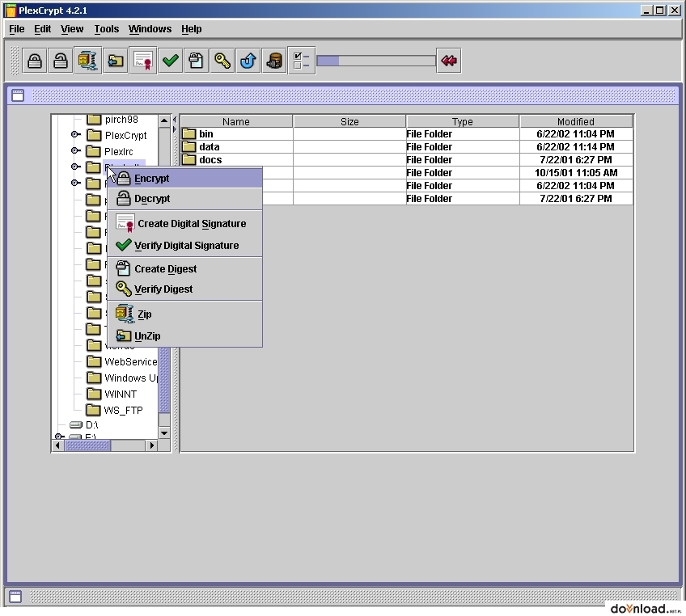Choose Verify Digest from context menu
The height and width of the screenshot is (616, 686).
[185, 289]
